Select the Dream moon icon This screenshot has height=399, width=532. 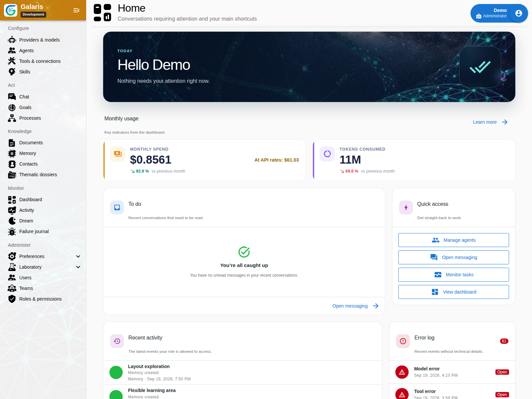(x=12, y=221)
